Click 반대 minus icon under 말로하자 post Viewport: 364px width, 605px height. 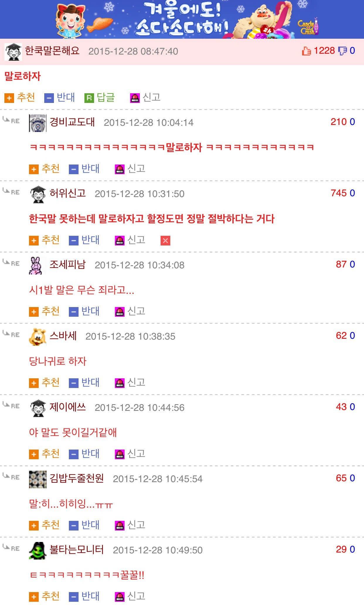click(49, 98)
